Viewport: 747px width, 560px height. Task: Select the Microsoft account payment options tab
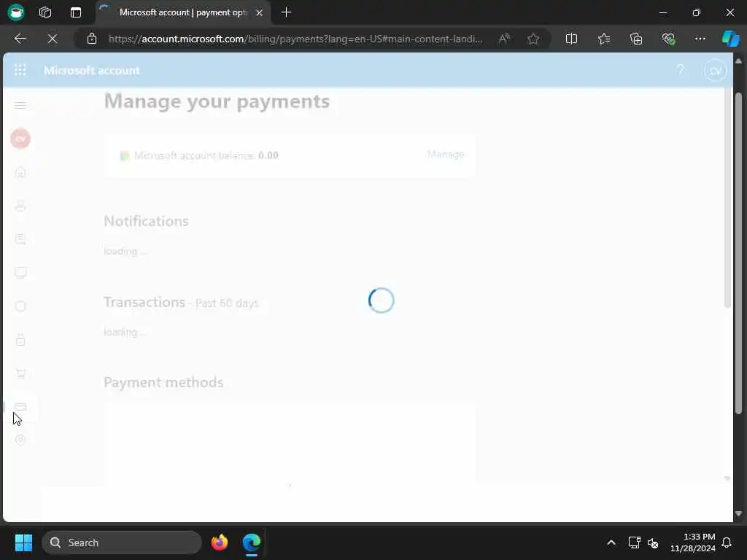point(183,12)
